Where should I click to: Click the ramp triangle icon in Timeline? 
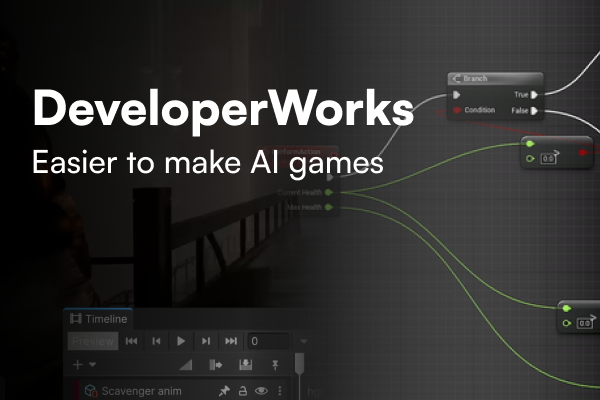186,365
